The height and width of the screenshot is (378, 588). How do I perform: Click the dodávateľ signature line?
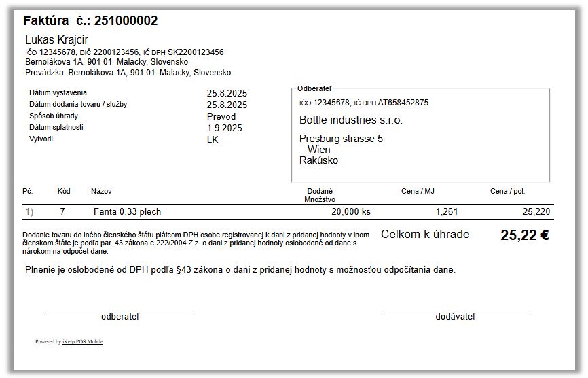(x=455, y=311)
